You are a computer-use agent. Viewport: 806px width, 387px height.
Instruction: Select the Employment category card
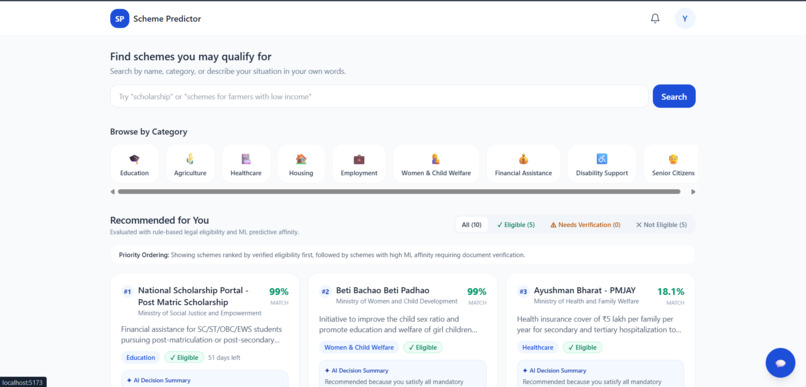pyautogui.click(x=359, y=164)
